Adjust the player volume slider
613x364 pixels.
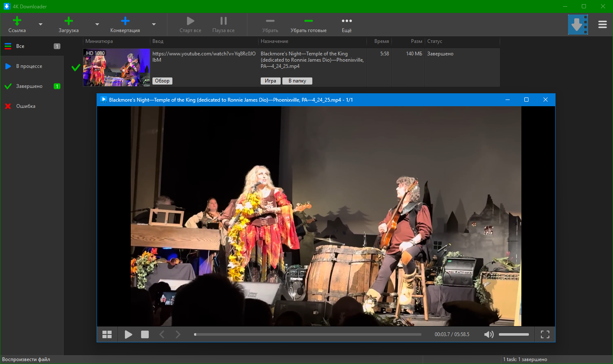[513, 334]
